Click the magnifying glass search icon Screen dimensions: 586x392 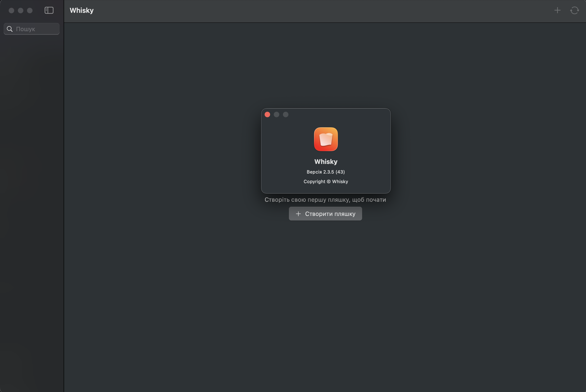click(10, 29)
